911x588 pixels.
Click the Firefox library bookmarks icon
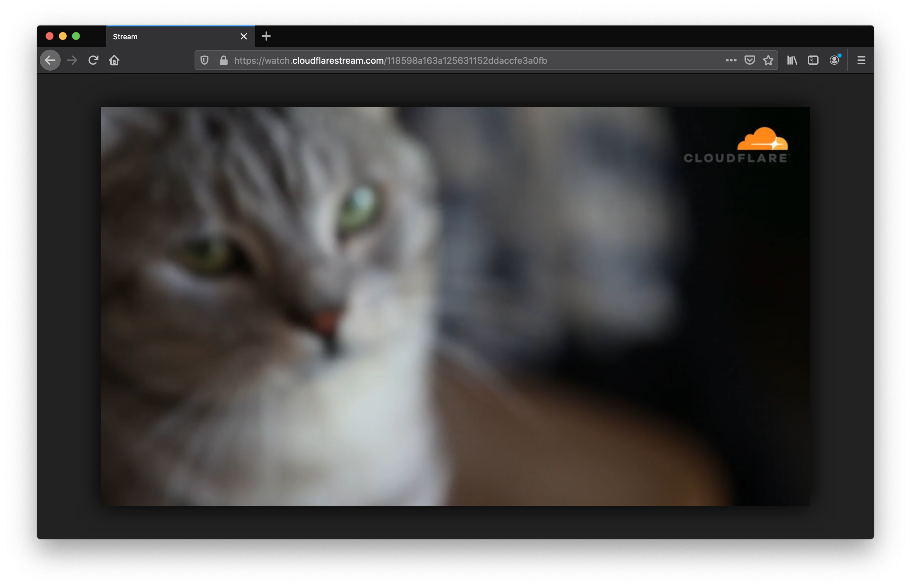(792, 60)
